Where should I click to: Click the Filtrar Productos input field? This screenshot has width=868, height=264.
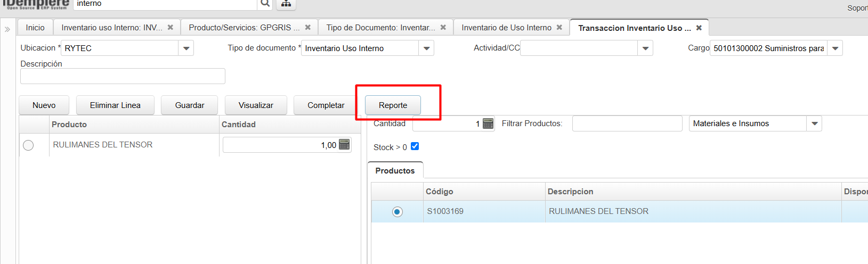coord(627,123)
